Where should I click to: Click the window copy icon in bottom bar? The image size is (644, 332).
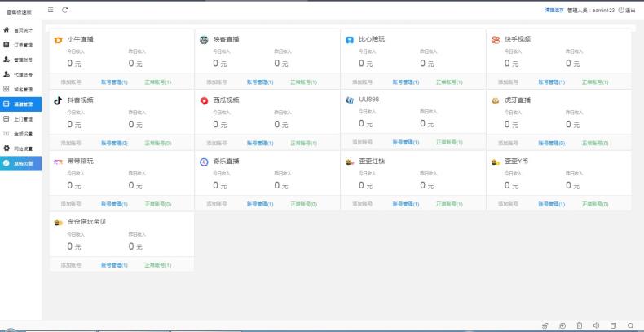[x=613, y=325]
